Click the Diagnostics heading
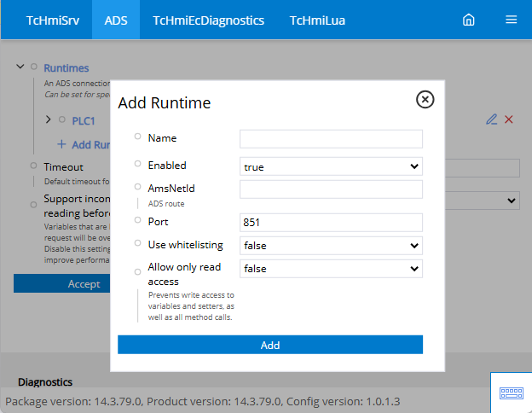Screen dimensions: 532x413 tap(45, 382)
